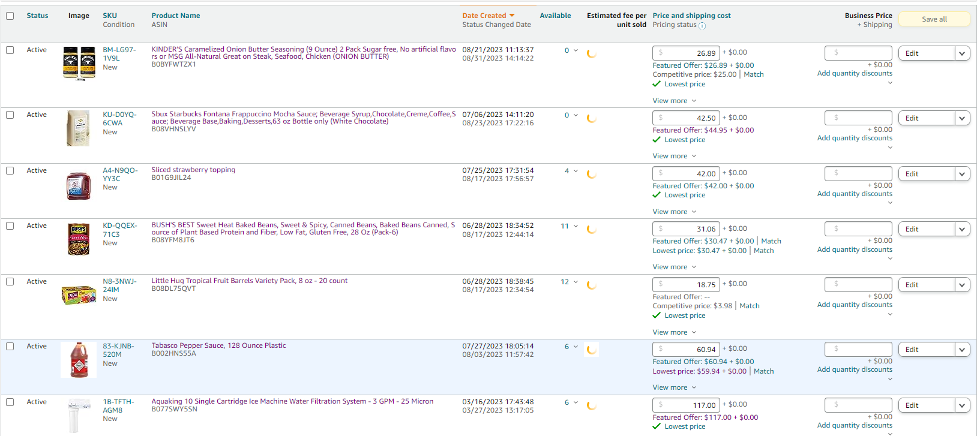The width and height of the screenshot is (980, 436).
Task: Match the featured offer for BUSH'S Beans
Action: pyautogui.click(x=771, y=241)
